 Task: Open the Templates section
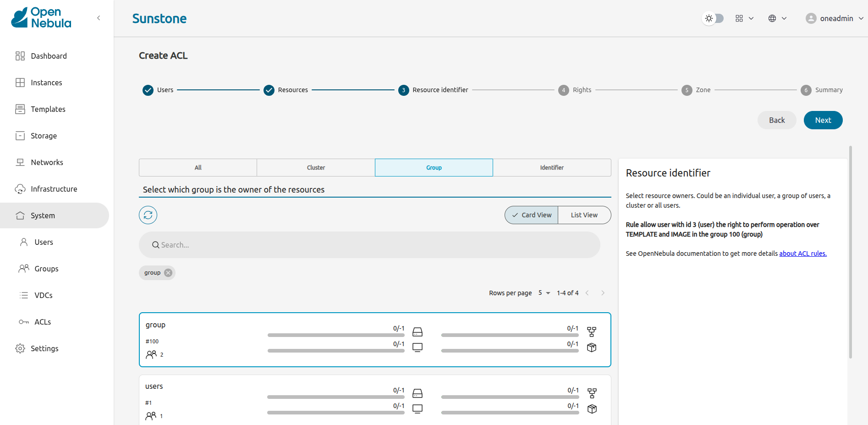(48, 109)
